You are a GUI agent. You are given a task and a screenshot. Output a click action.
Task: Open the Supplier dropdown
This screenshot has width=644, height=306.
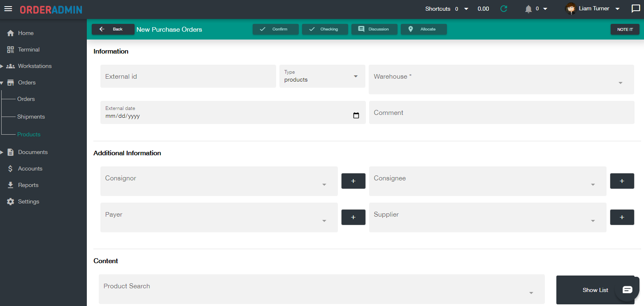point(488,217)
